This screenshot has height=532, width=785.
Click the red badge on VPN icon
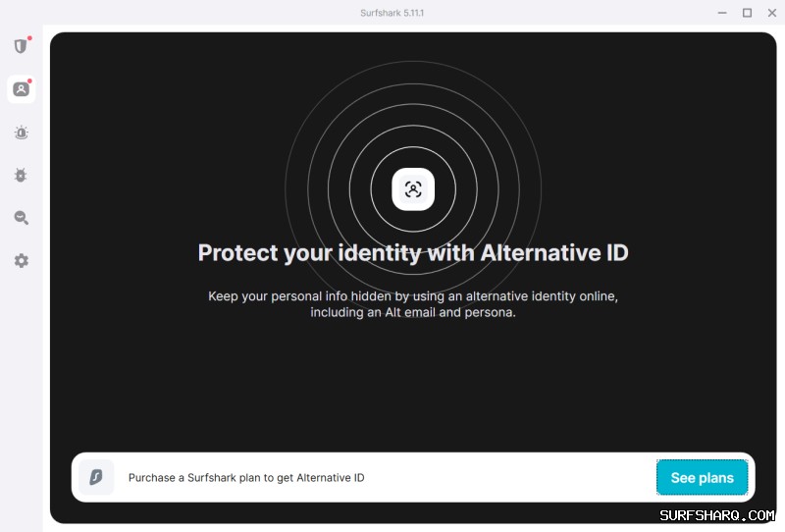click(x=29, y=38)
